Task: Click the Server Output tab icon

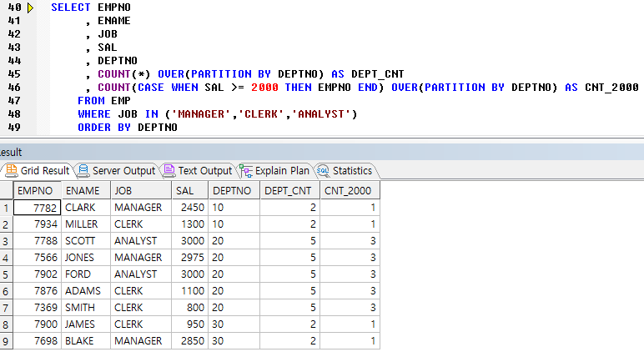Action: tap(83, 170)
